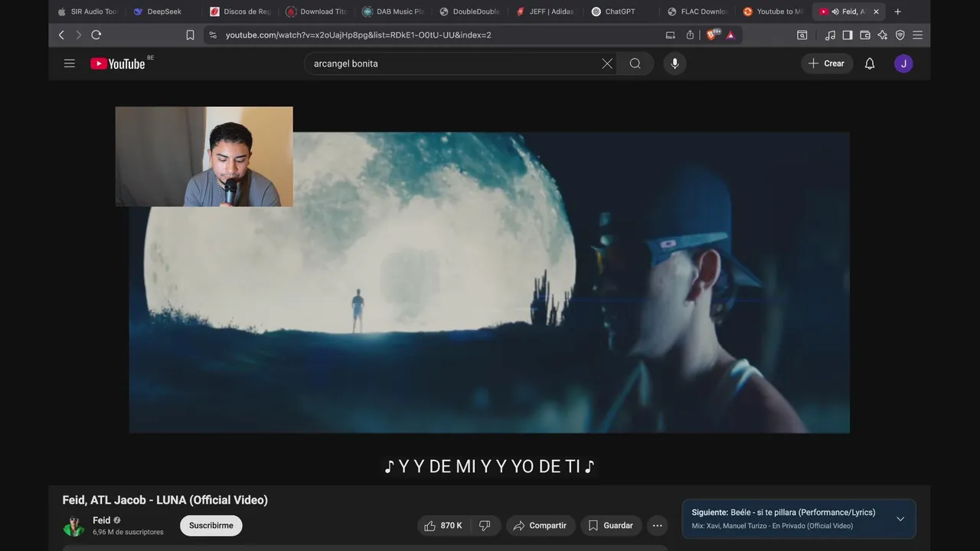Expand the Siguiente next-video panel chevron

click(900, 519)
